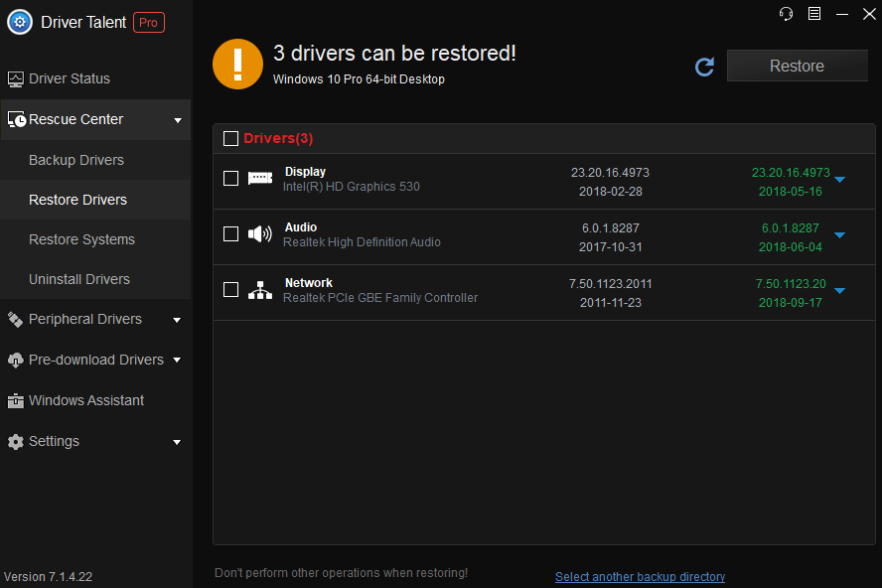
Task: Click the Audio driver name
Action: (301, 227)
